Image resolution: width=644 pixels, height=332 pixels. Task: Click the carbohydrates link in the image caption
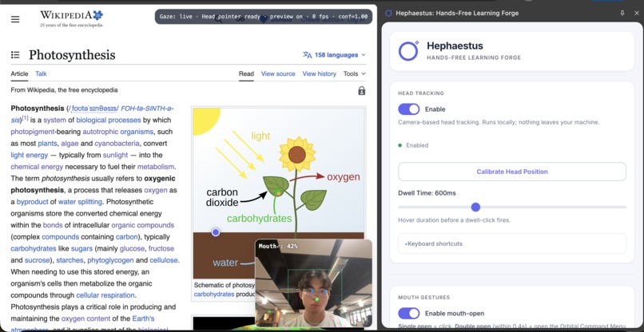coord(214,294)
